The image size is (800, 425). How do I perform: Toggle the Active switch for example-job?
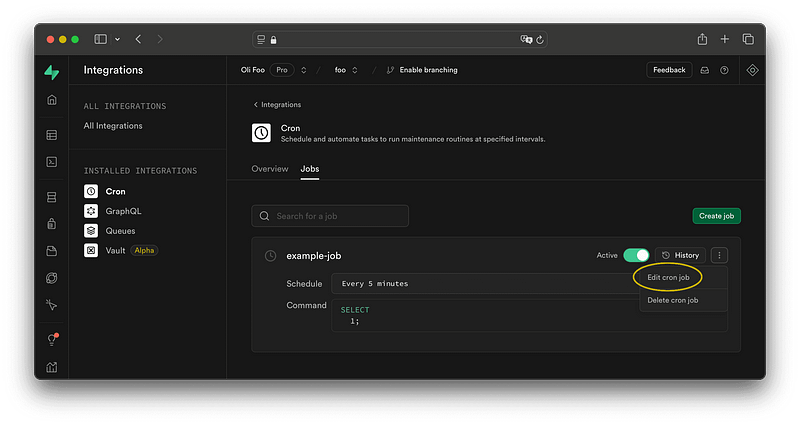pos(636,255)
